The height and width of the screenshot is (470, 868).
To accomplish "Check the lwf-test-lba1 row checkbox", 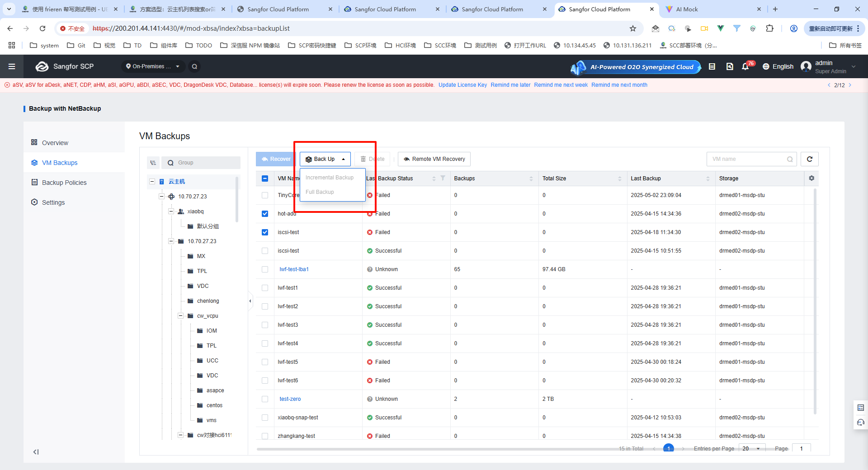I will (265, 269).
